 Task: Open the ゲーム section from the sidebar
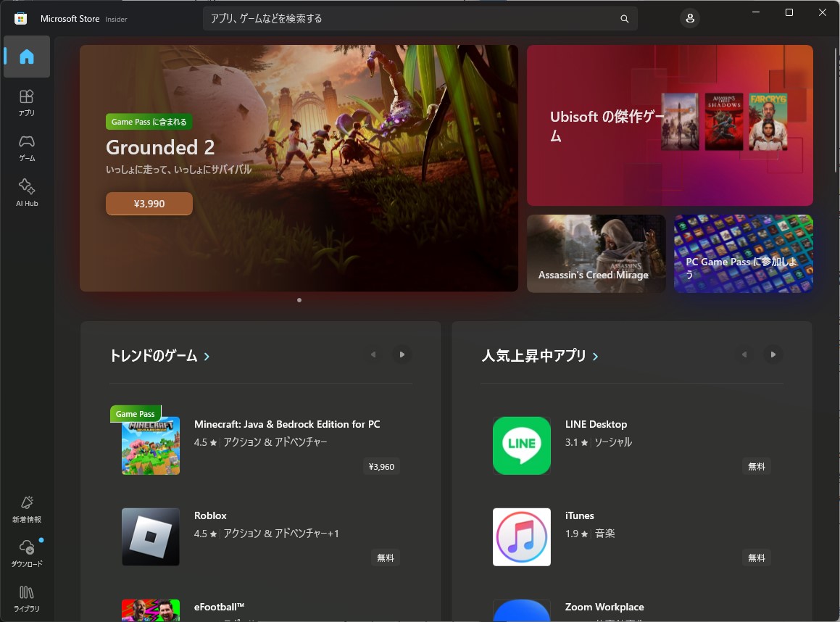[x=26, y=148]
